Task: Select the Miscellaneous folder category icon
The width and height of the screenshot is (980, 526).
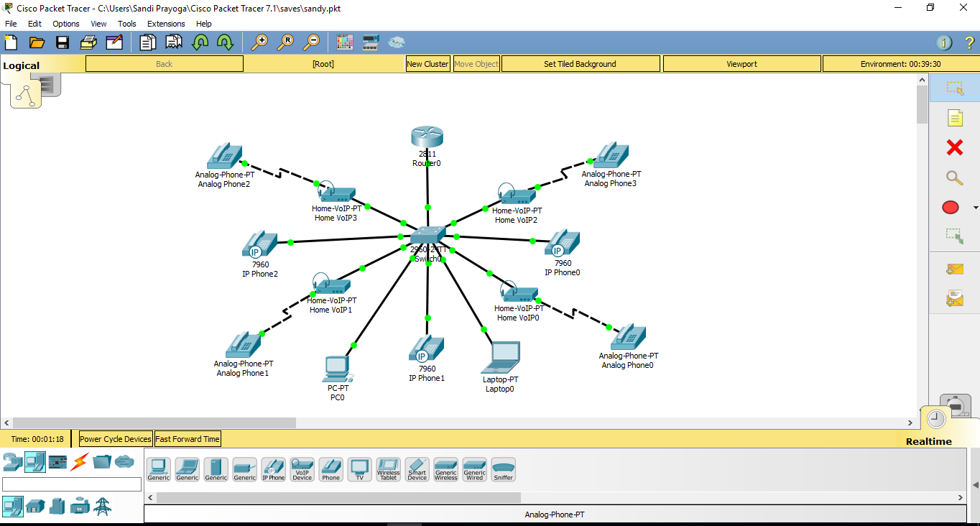Action: [x=102, y=461]
